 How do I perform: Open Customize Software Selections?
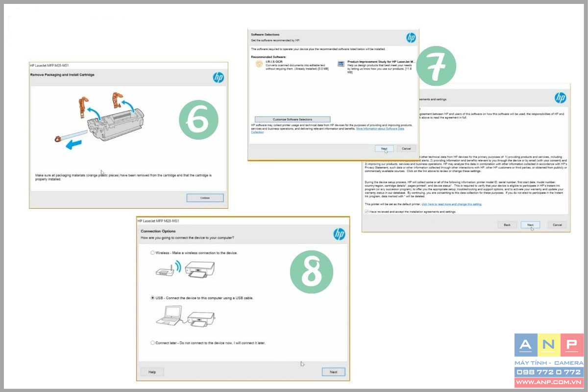(293, 119)
